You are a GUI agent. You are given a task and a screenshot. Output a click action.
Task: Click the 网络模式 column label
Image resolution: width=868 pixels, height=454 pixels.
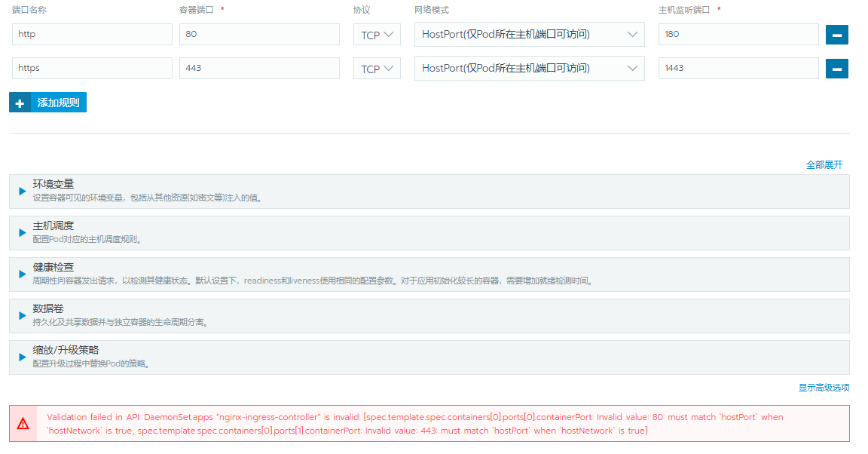click(x=432, y=10)
